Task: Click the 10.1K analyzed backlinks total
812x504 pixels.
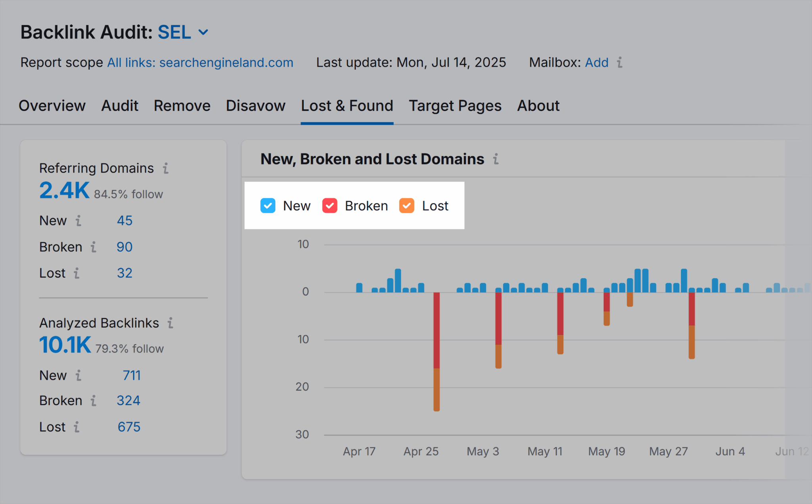Action: [x=65, y=345]
